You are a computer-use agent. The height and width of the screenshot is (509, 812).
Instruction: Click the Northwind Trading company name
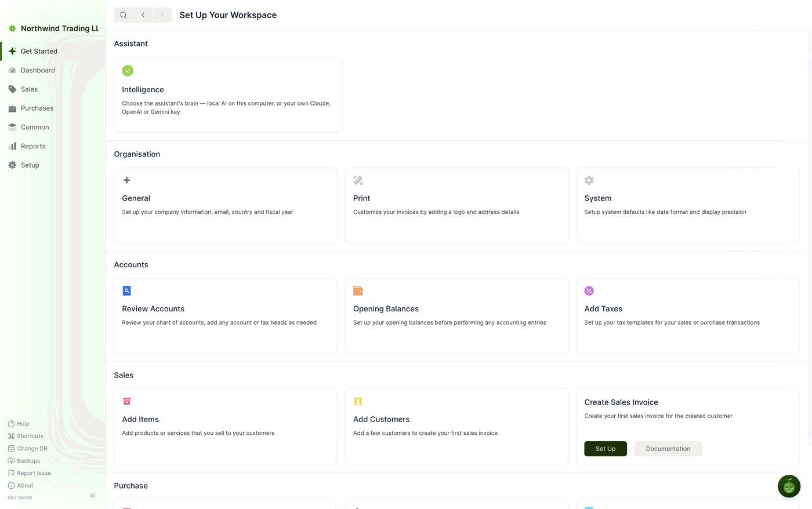60,28
